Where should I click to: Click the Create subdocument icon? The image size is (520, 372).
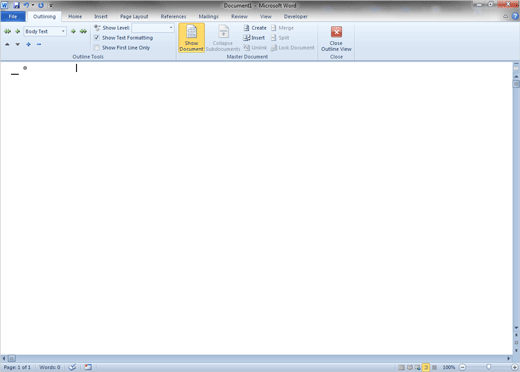(246, 28)
